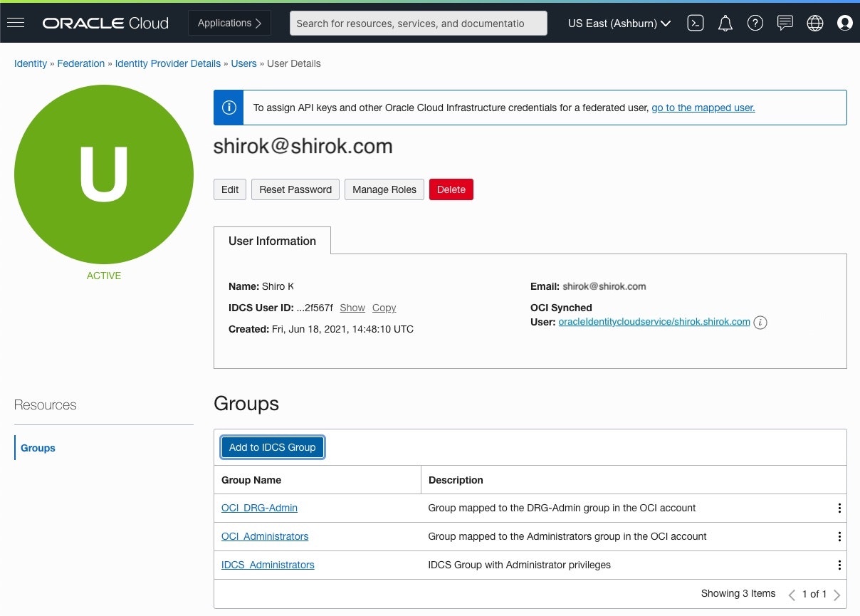860x616 pixels.
Task: Copy the IDCS User ID
Action: pyautogui.click(x=384, y=308)
